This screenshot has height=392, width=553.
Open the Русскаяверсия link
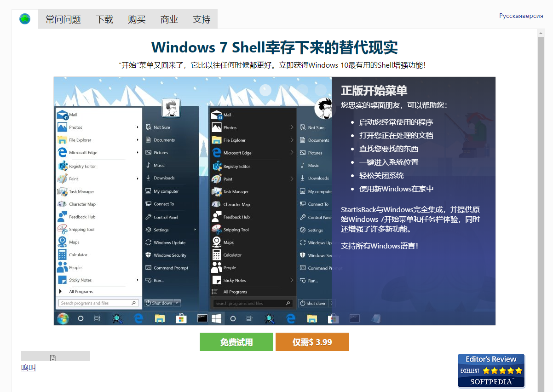(x=520, y=15)
